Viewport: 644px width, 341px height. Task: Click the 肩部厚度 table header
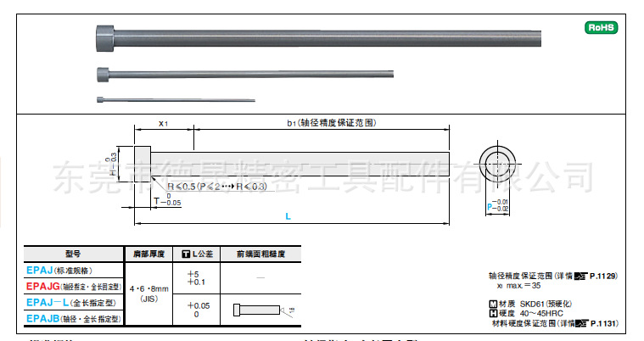(148, 254)
